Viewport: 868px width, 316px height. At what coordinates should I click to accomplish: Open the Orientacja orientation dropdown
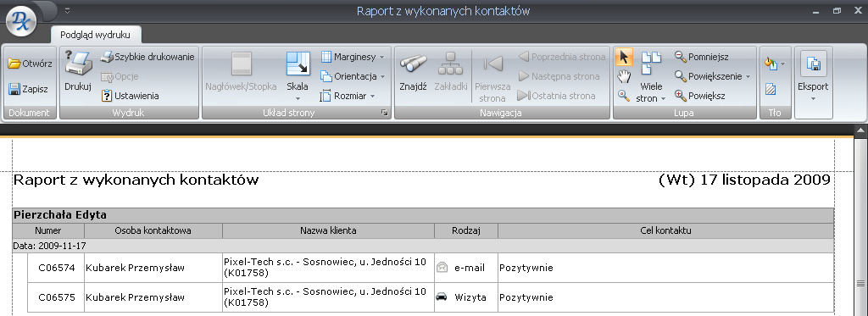click(353, 75)
